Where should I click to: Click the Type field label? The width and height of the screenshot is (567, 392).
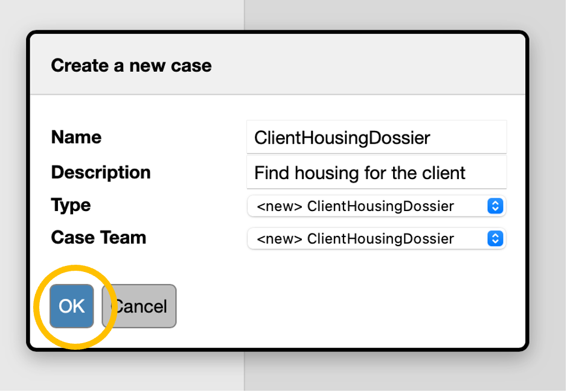[x=71, y=205]
